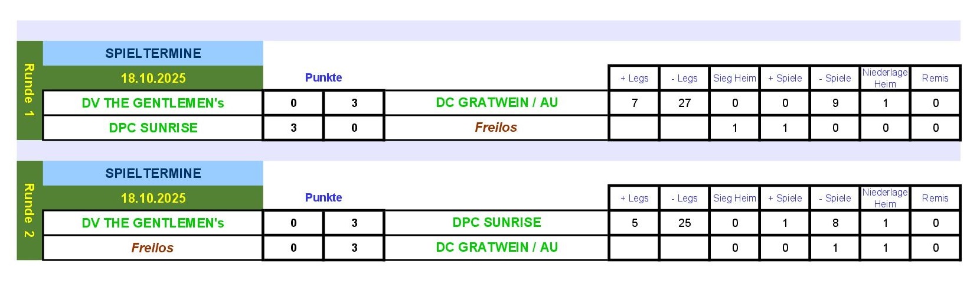Click the cell showing 27 minus legs
The image size is (980, 286).
point(684,103)
